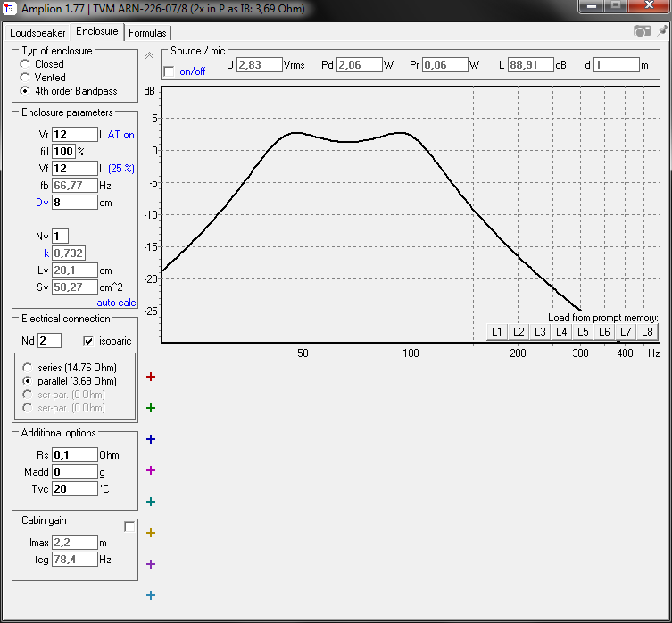The width and height of the screenshot is (672, 623).
Task: Enable the Cabin gain checkbox
Action: [x=129, y=527]
